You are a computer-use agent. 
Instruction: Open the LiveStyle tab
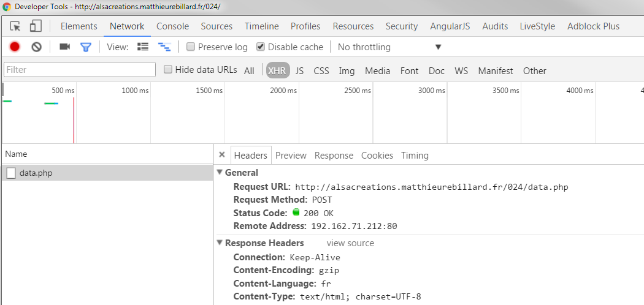coord(537,26)
